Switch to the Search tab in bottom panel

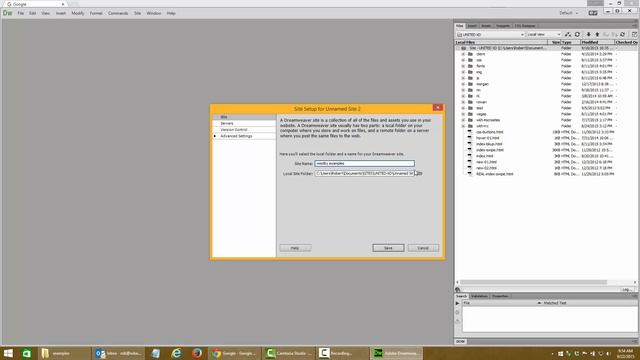coord(462,296)
